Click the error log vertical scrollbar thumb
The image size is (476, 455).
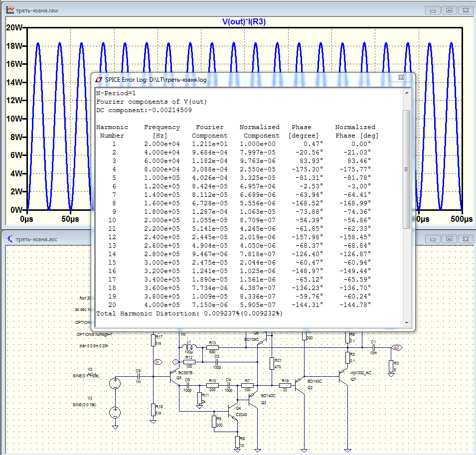click(406, 169)
